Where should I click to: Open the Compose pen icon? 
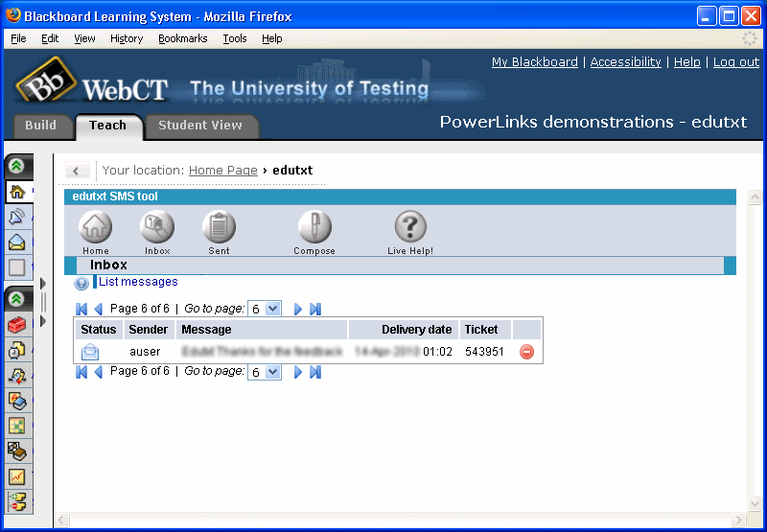pyautogui.click(x=314, y=227)
